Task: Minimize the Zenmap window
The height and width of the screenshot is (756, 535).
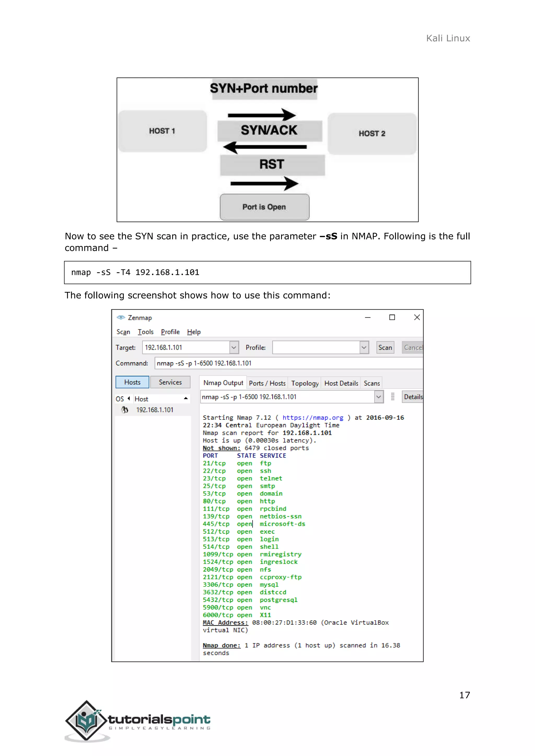Action: [368, 317]
